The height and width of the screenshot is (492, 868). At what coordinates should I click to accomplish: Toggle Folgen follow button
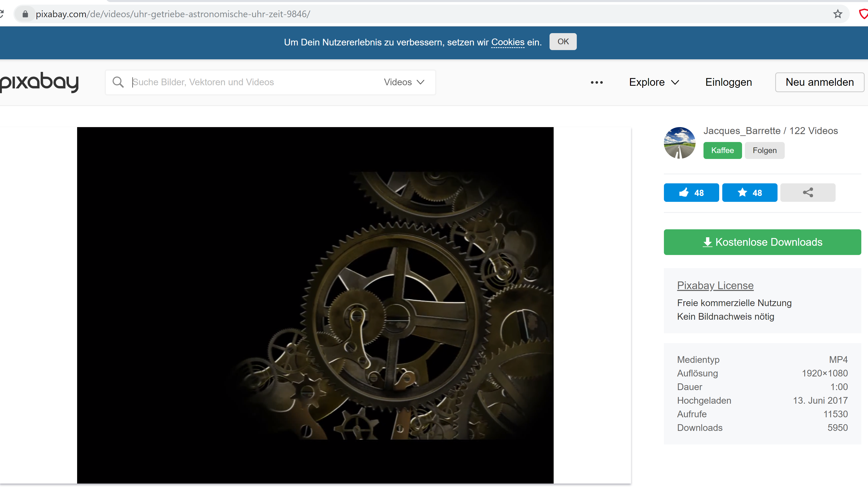pyautogui.click(x=764, y=150)
